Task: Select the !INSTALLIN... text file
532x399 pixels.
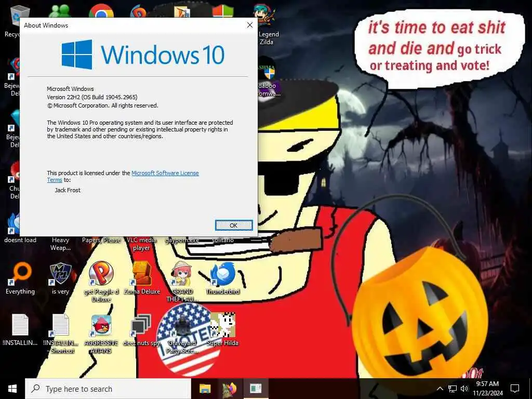Action: [x=20, y=330]
